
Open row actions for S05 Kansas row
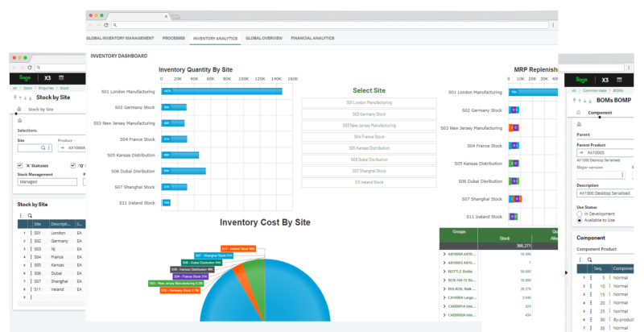click(x=31, y=265)
